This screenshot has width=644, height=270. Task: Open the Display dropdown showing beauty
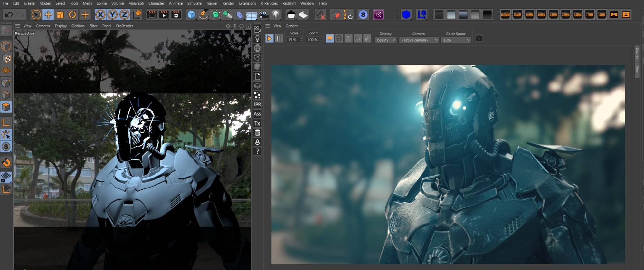coord(386,40)
